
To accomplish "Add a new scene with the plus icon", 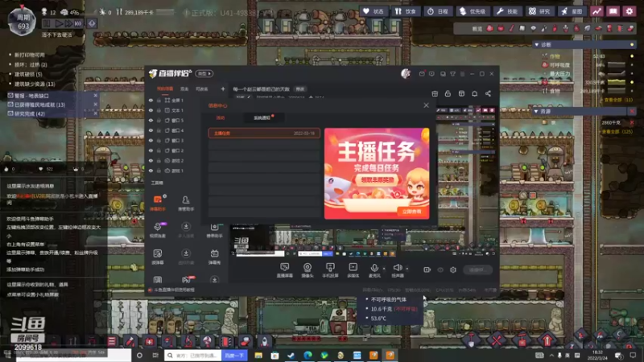I will click(x=223, y=88).
